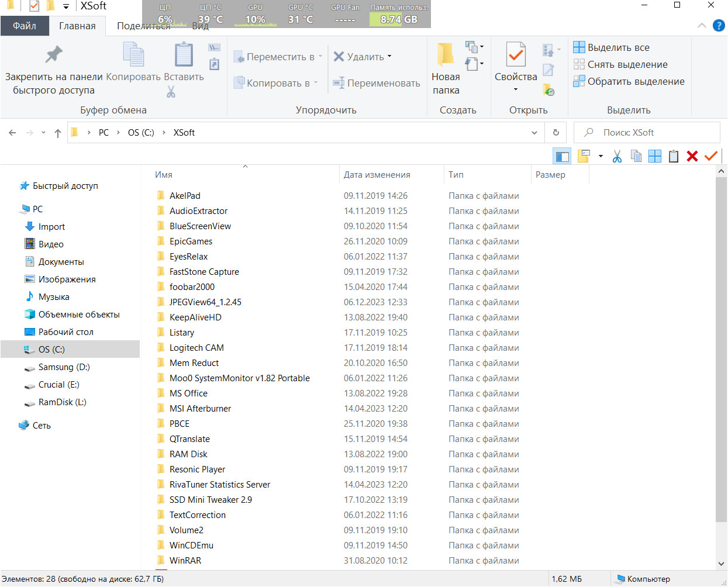Viewport: 728px width, 587px height.
Task: Switch to the Главная ribbon tab
Action: 77,26
